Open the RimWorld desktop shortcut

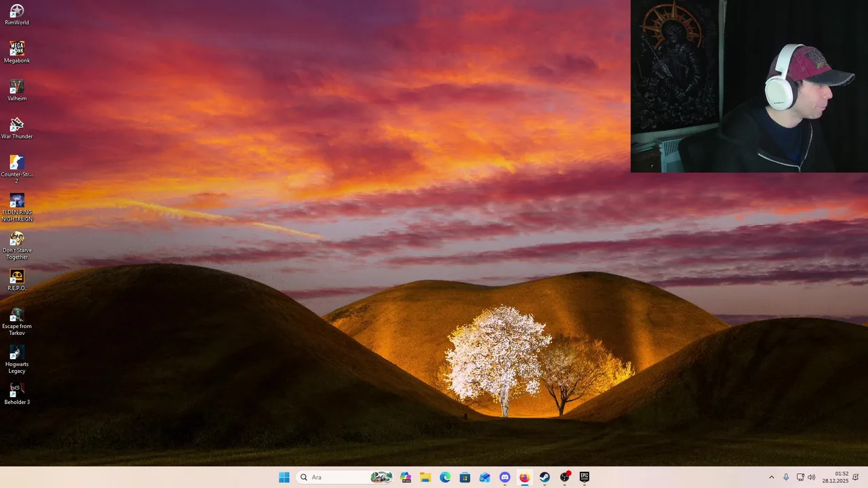pos(17,14)
